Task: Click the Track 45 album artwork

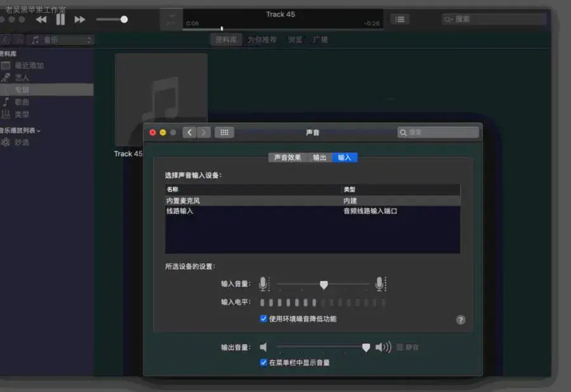Action: (161, 100)
